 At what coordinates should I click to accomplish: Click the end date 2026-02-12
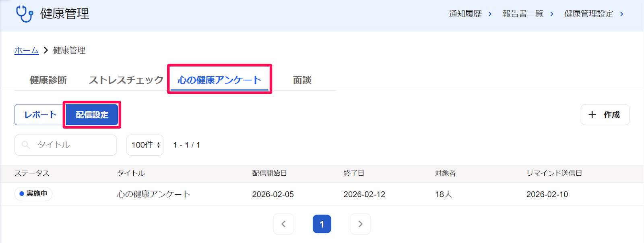[x=364, y=194]
